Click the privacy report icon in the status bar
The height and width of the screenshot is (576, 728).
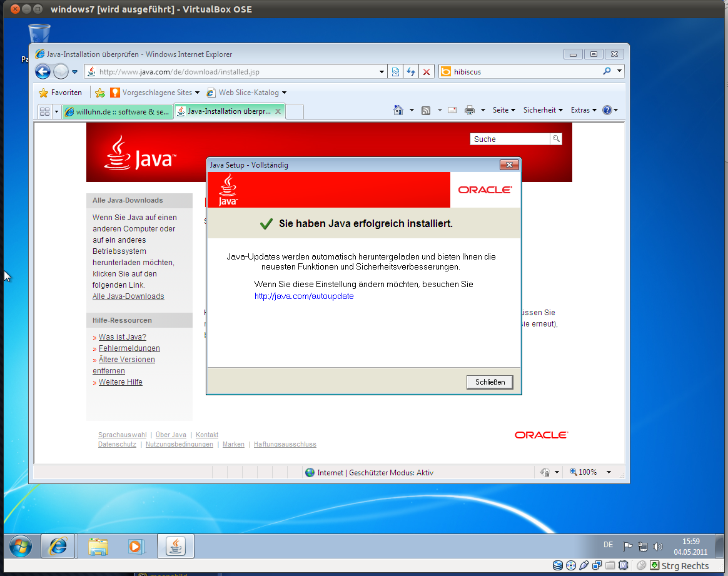click(x=545, y=473)
